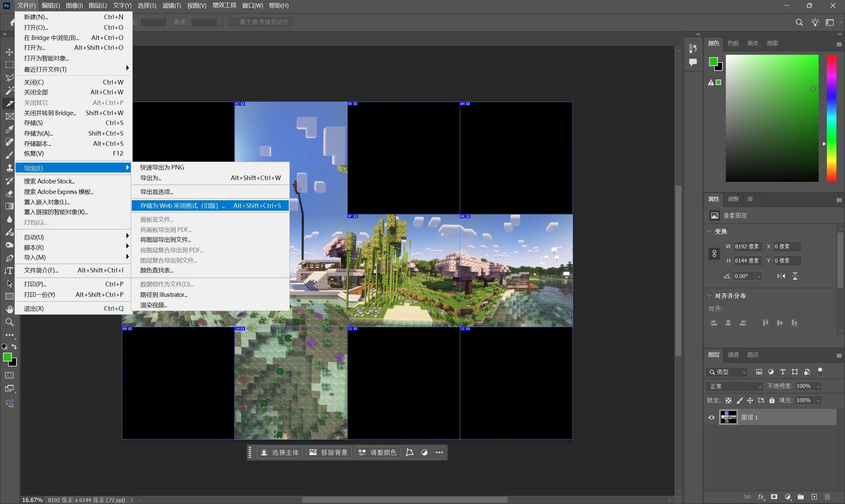
Task: Open the History panel icon
Action: click(693, 48)
